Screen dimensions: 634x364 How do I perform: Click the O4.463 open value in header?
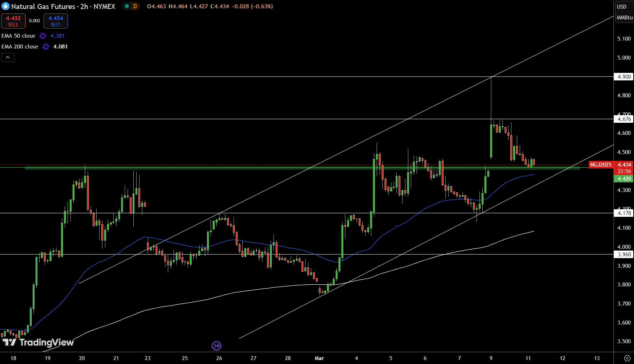156,6
